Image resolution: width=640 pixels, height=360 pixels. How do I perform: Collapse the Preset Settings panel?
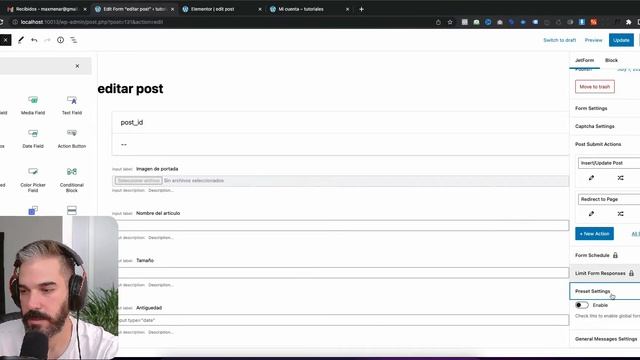click(x=604, y=291)
